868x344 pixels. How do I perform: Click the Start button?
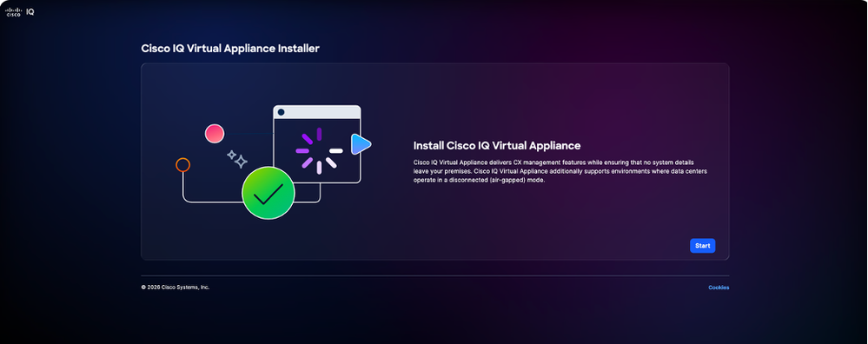tap(703, 246)
